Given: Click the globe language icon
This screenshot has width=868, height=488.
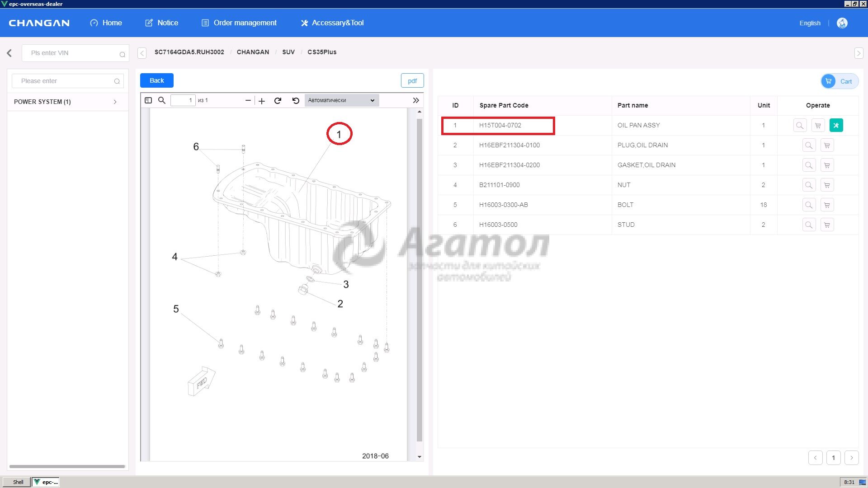Looking at the screenshot, I should coord(842,23).
